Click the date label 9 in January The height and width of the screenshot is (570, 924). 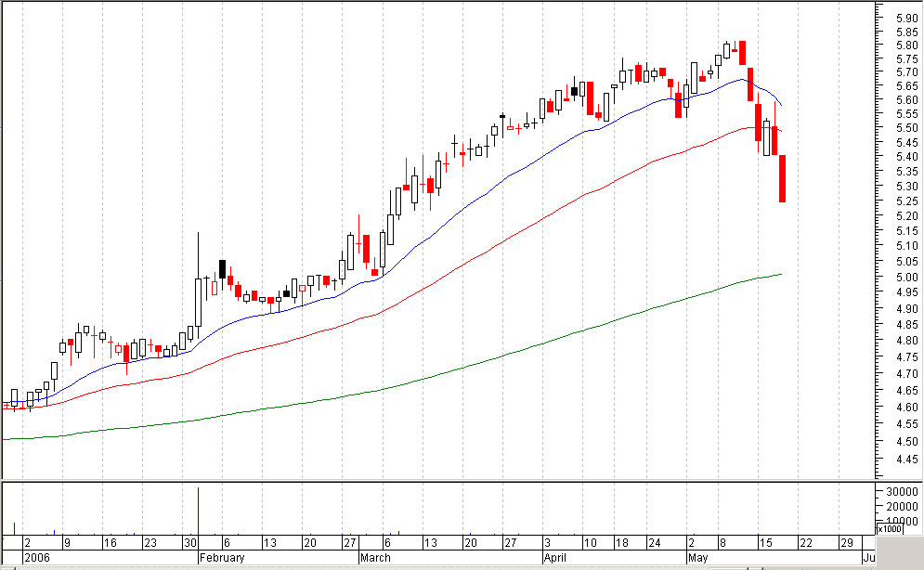coord(67,543)
